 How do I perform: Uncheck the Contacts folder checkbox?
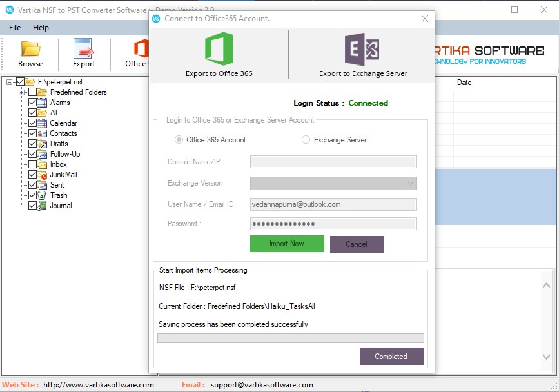pyautogui.click(x=32, y=133)
